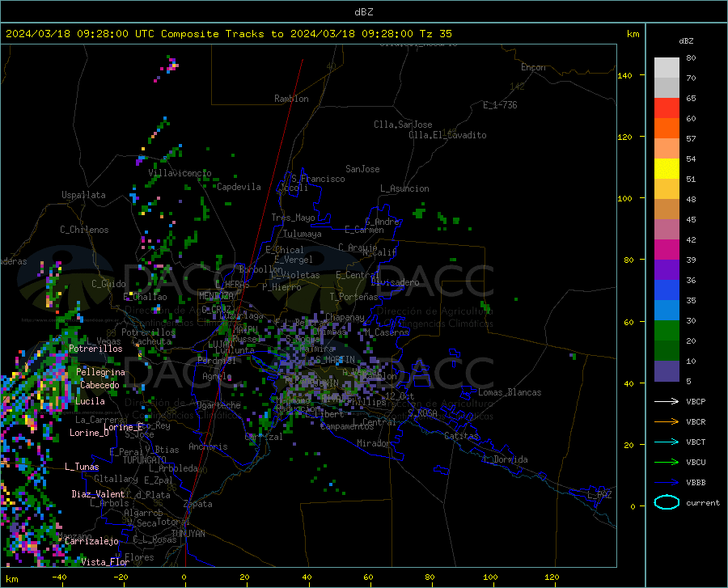This screenshot has height=588, width=728.
Task: Click the Tulumaya map label
Action: coord(303,234)
